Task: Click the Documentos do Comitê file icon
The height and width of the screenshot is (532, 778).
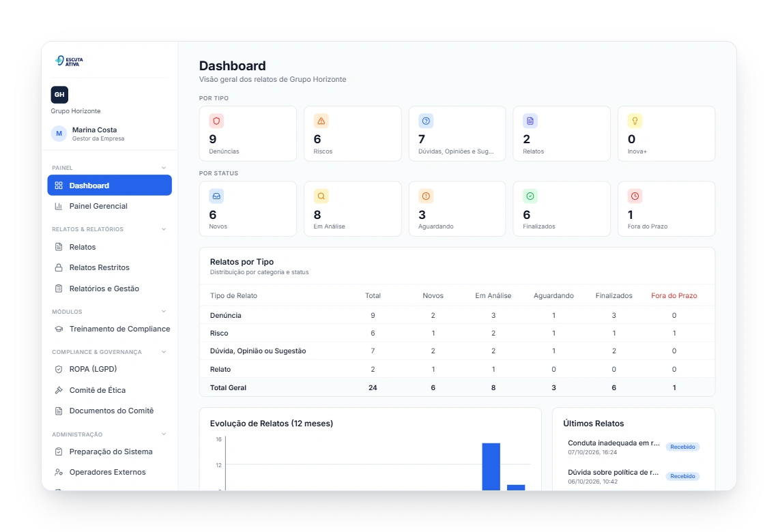Action: 59,411
